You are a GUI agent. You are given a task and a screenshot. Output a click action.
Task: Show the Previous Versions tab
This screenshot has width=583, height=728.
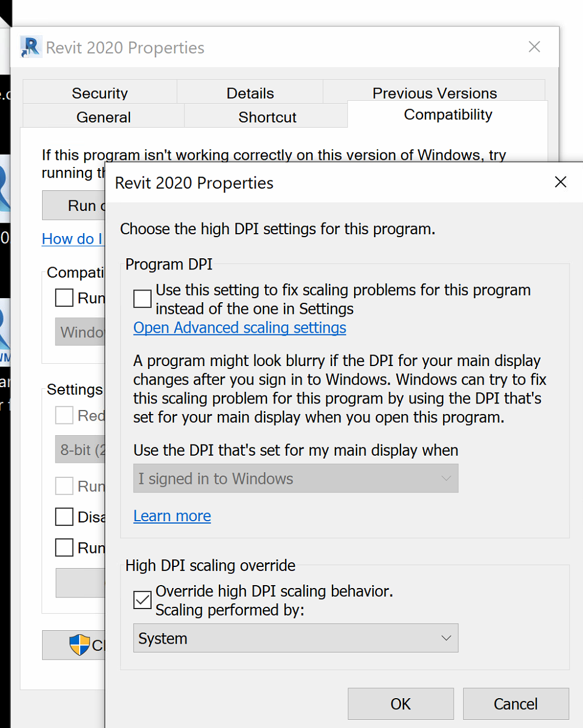(434, 93)
